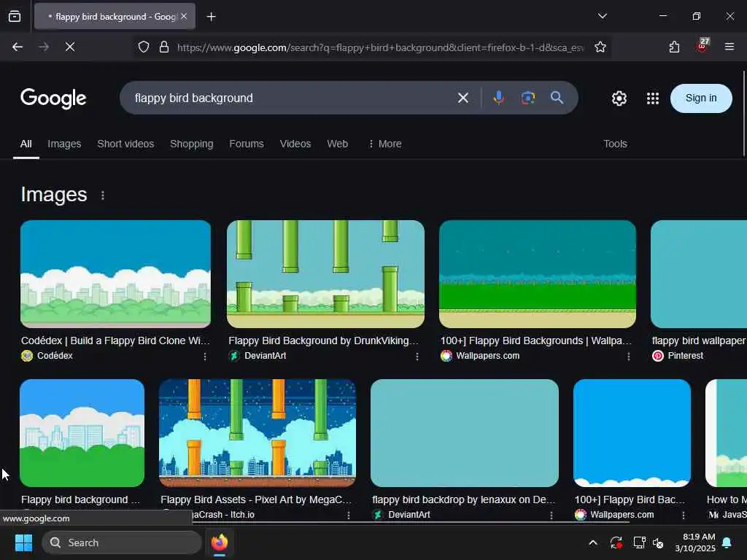Open tracking protection shield icon
The image size is (747, 560).
[x=144, y=47]
